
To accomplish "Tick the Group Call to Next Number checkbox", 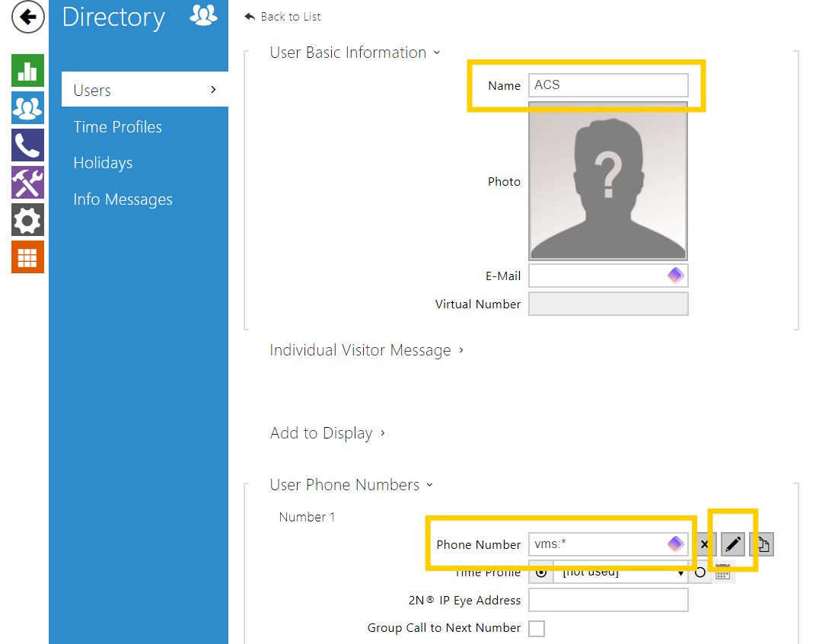I will tap(537, 628).
